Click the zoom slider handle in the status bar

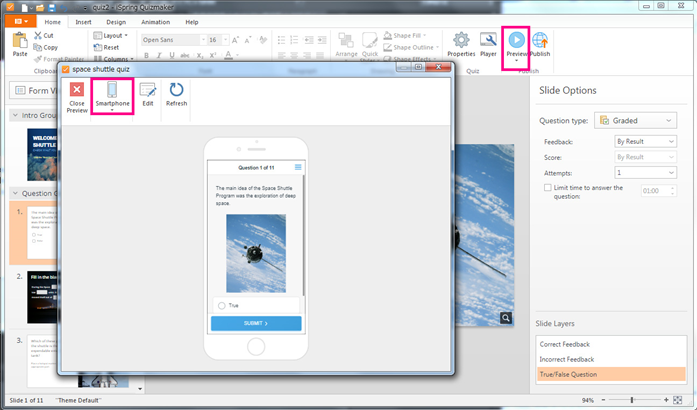[632, 400]
